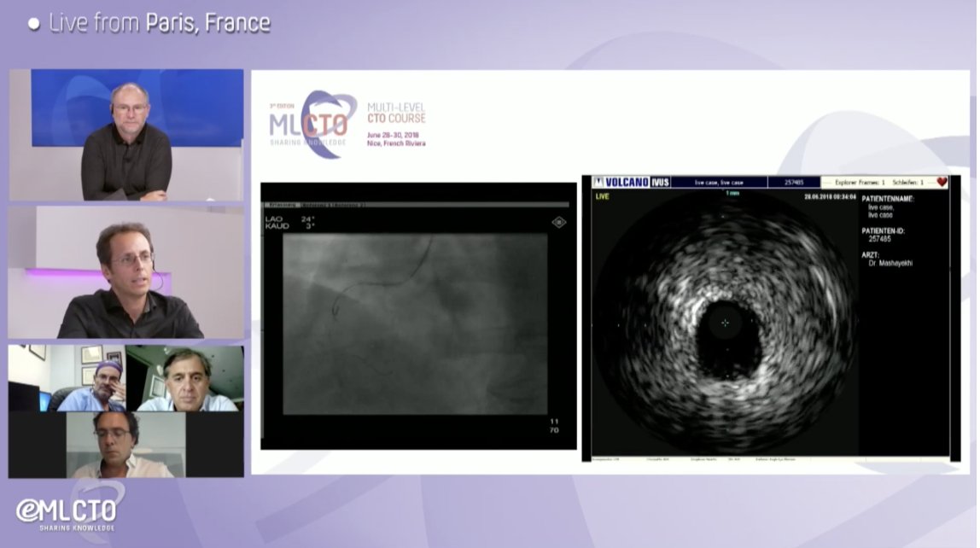Click the yellow LIVE label

pos(602,196)
